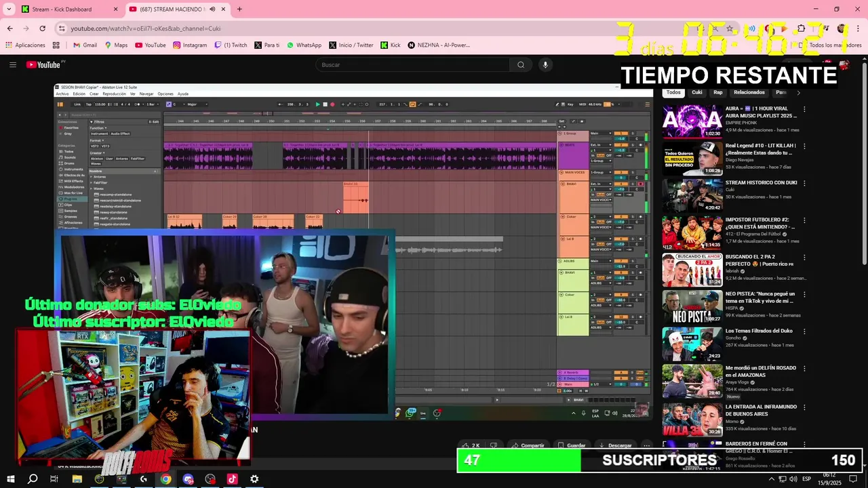Click the Descargar button
This screenshot has height=488, width=868.
pyautogui.click(x=616, y=445)
